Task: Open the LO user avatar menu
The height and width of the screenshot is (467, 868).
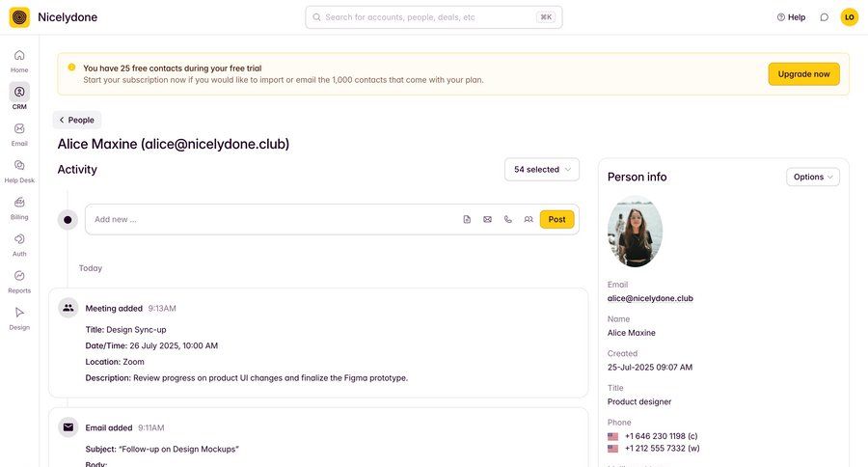Action: pyautogui.click(x=849, y=17)
